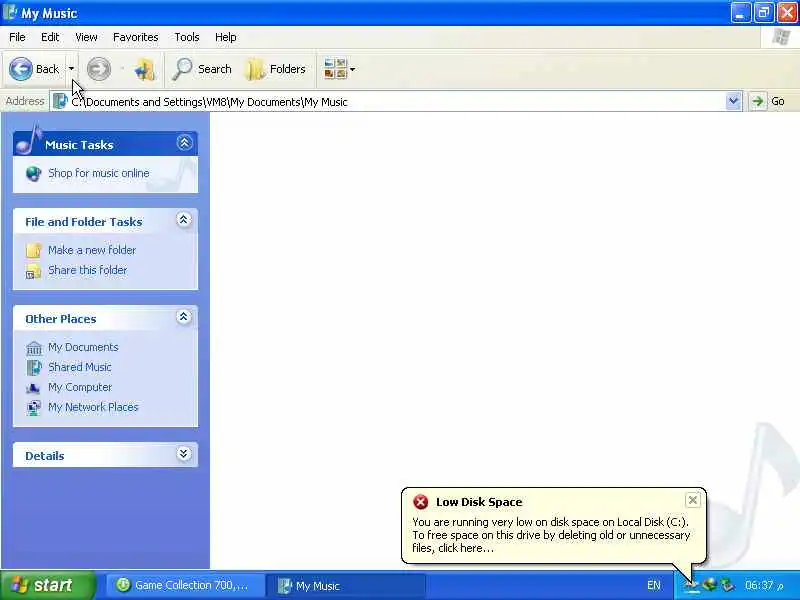
Task: Click the My Music title bar icon
Action: point(10,12)
